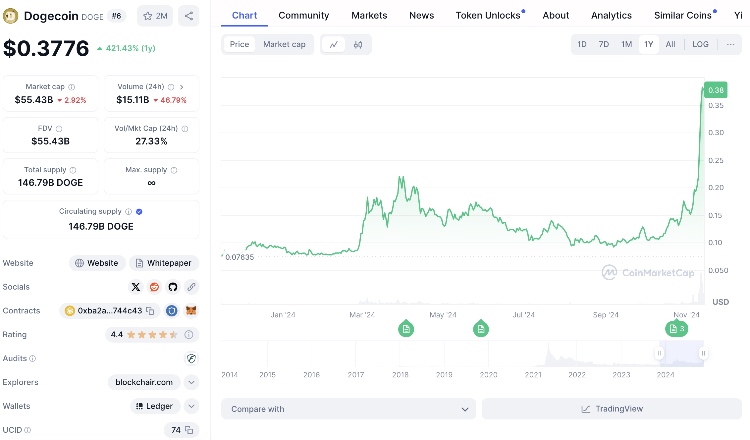Open the About tab
The width and height of the screenshot is (750, 440).
(x=556, y=15)
